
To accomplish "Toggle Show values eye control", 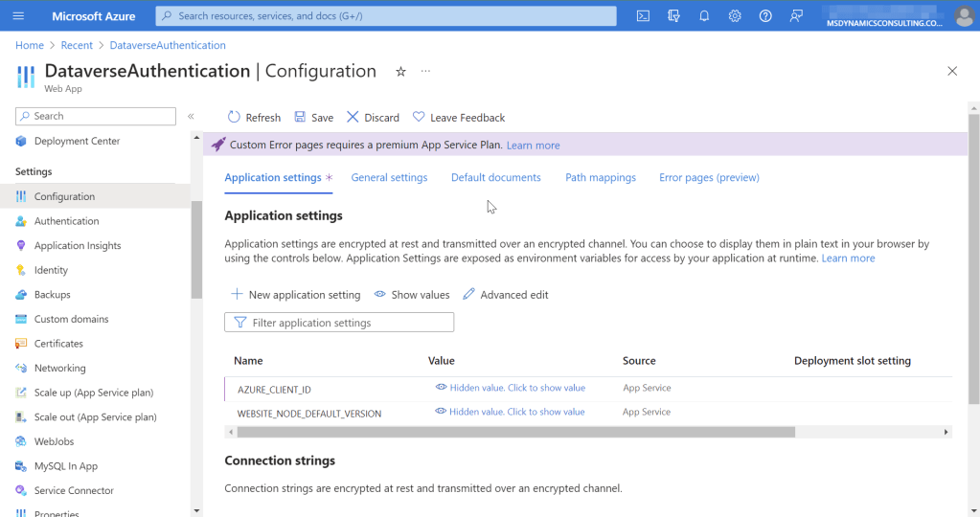I will click(412, 295).
